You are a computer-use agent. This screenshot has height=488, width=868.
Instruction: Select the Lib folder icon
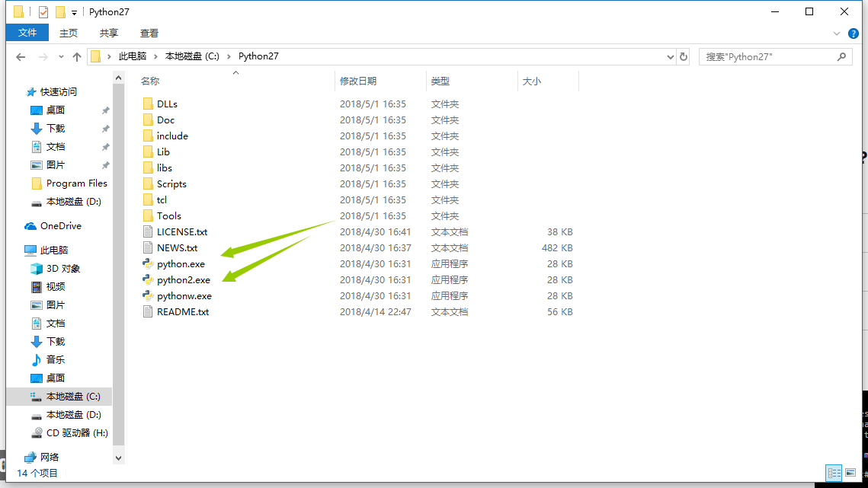(148, 152)
